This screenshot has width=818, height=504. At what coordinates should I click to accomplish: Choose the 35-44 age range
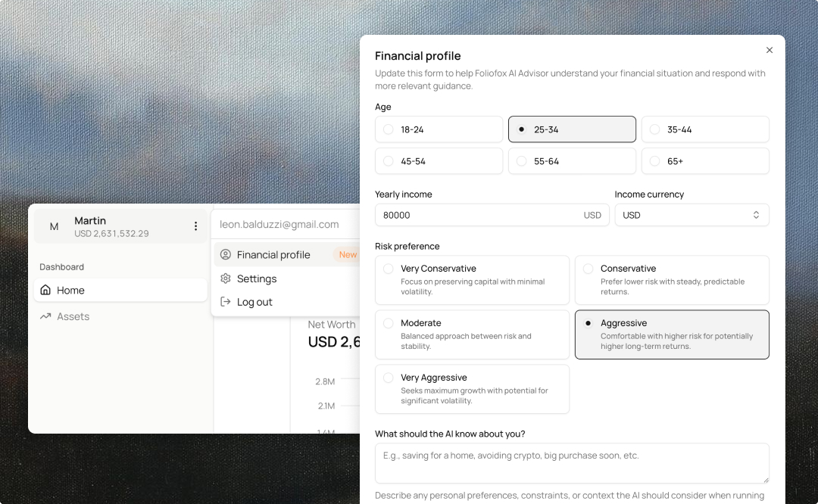(705, 129)
